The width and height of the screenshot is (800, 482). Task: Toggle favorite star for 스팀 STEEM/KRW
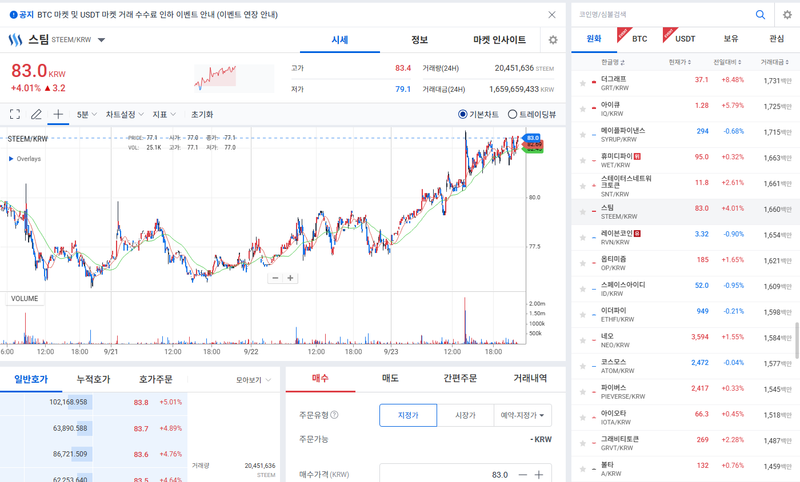[x=583, y=212]
